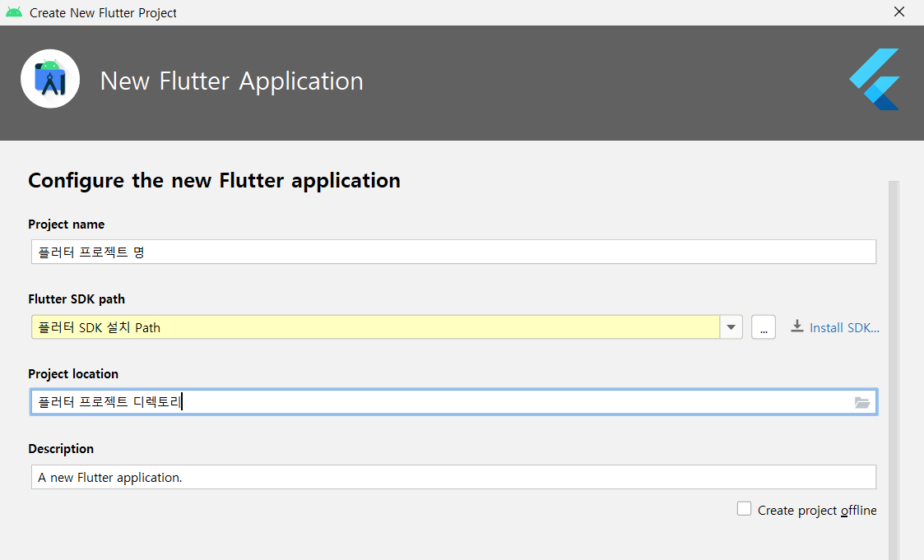Open the Flutter SDK path dropdown arrow

731,327
